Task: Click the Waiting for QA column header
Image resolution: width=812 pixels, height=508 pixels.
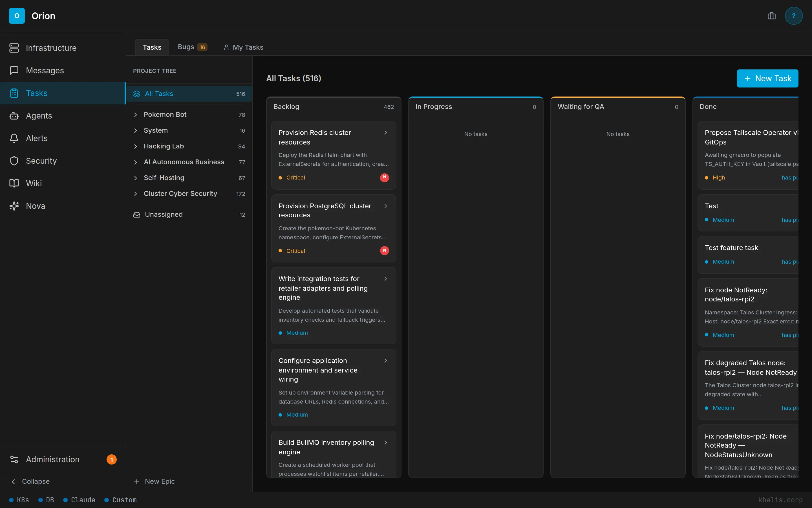Action: (x=617, y=107)
